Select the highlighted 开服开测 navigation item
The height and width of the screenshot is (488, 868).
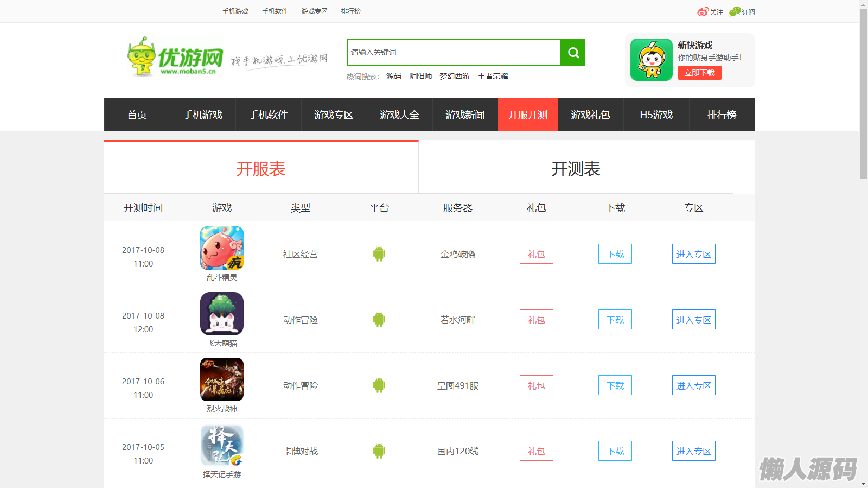[x=528, y=115]
